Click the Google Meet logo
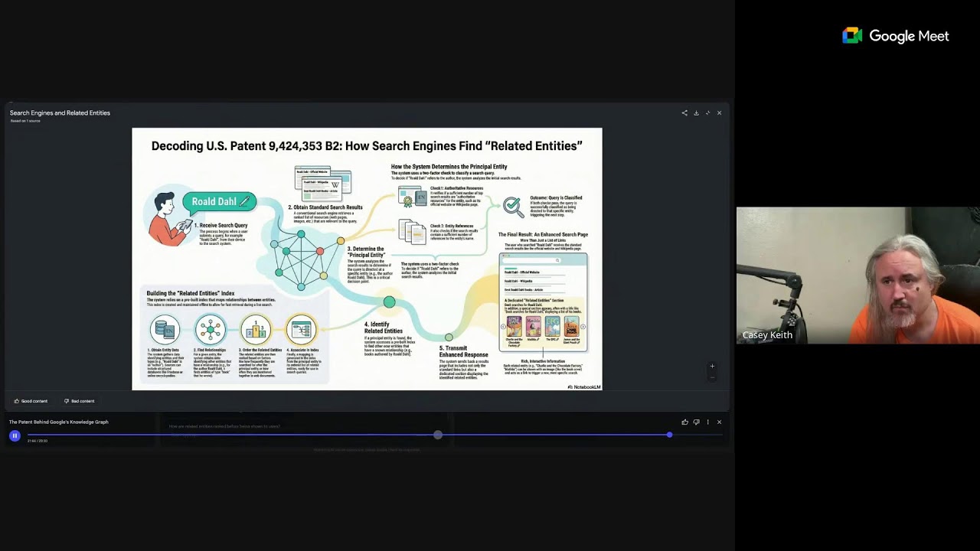The image size is (980, 551). (895, 36)
